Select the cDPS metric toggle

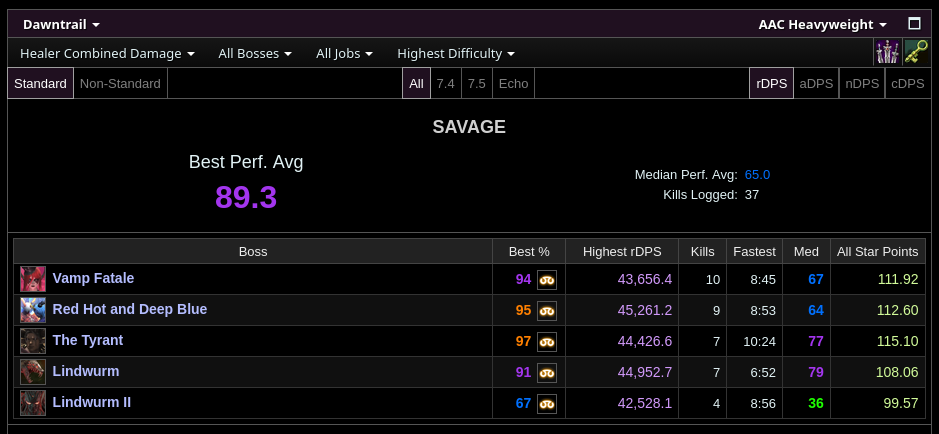(908, 83)
